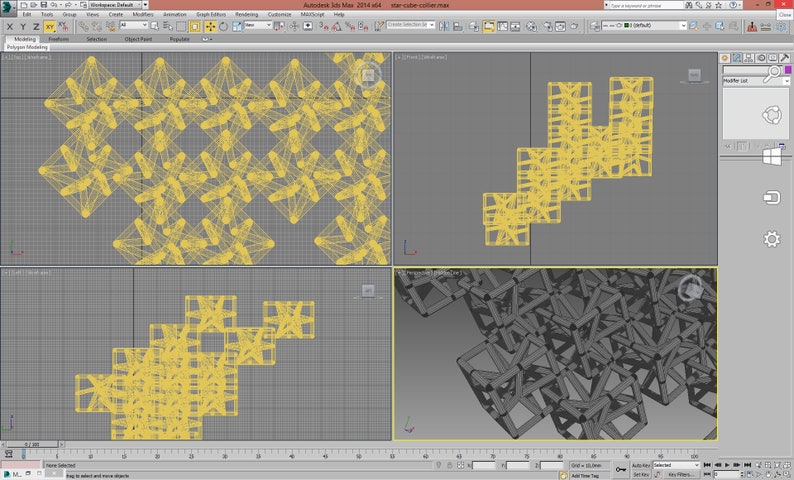Viewport: 794px width, 480px height.
Task: Click the Redo arrow icon
Action: [x=69, y=5]
